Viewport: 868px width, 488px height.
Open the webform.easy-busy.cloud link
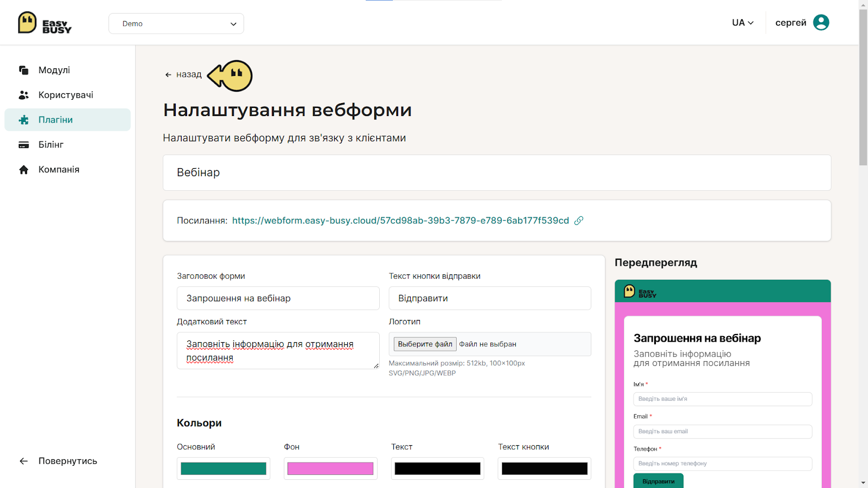tap(400, 221)
